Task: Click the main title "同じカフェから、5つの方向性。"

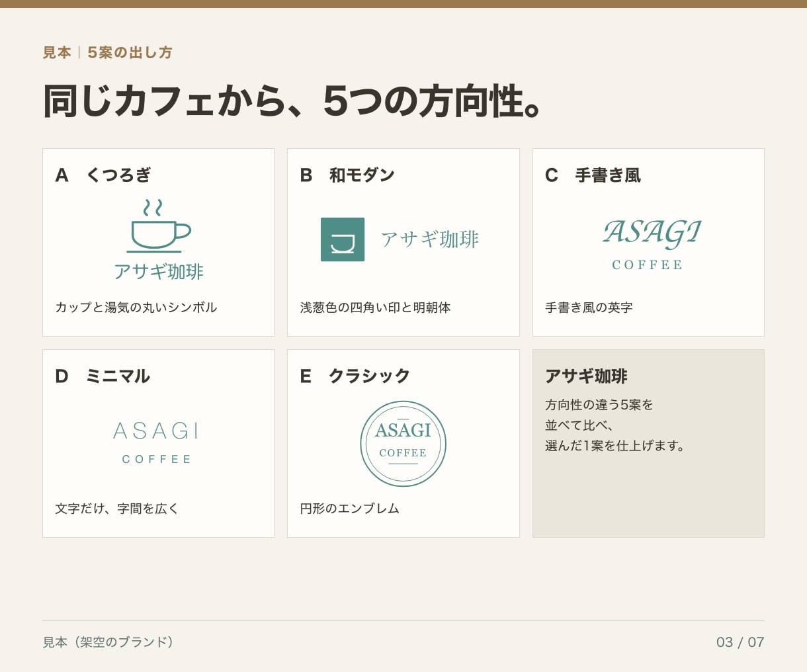Action: pyautogui.click(x=293, y=101)
